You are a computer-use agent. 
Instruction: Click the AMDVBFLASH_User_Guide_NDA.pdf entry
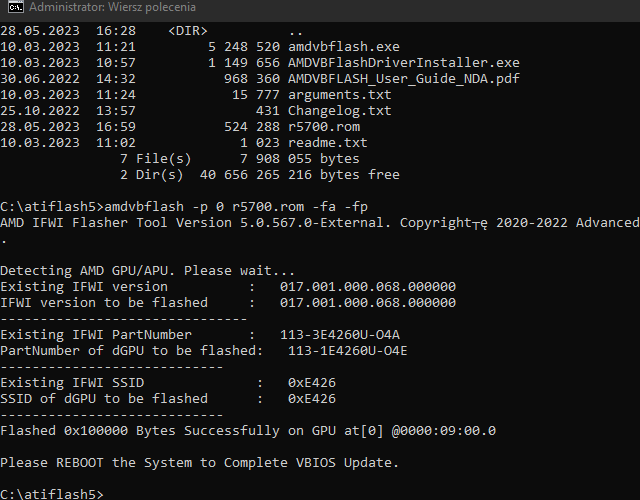point(404,78)
